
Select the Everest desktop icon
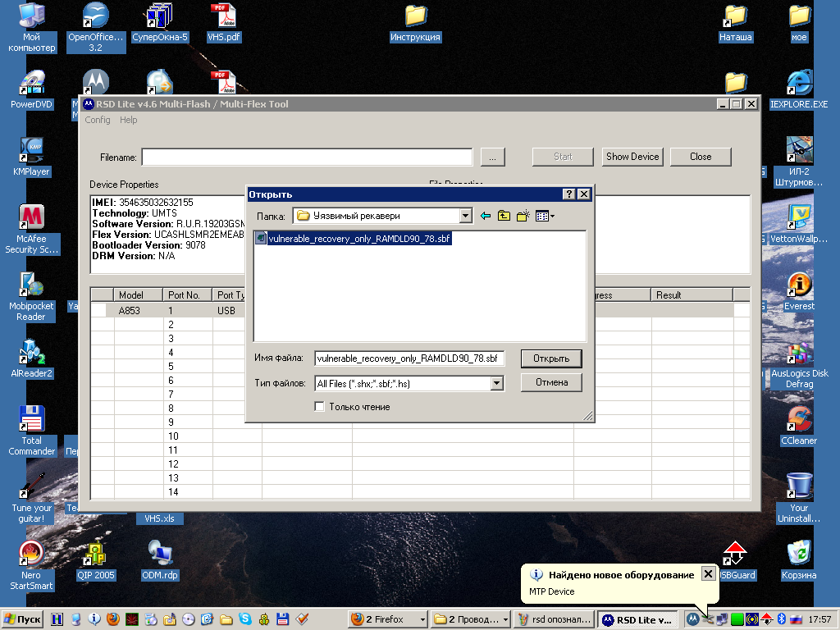pos(799,292)
